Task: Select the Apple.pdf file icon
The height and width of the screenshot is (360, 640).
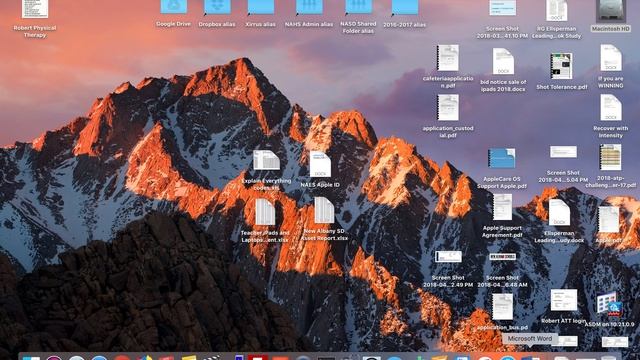Action: click(609, 220)
